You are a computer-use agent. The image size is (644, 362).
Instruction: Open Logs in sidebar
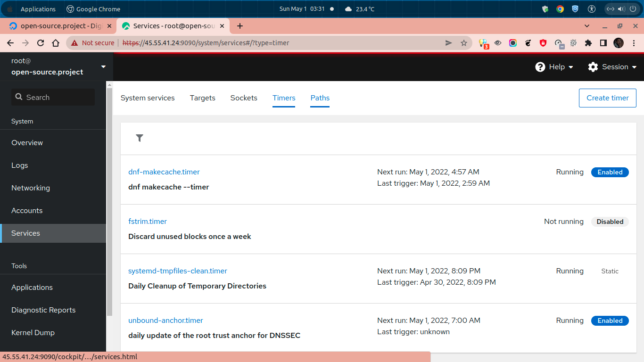(x=53, y=165)
